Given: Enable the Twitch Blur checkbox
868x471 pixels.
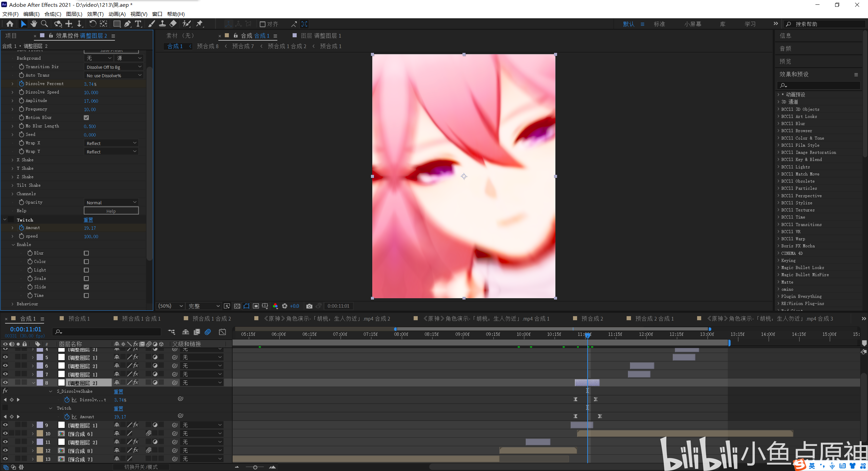Looking at the screenshot, I should (x=86, y=253).
